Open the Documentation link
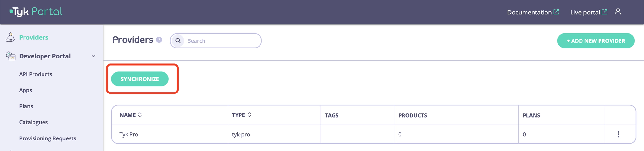Image resolution: width=644 pixels, height=151 pixels. 529,12
